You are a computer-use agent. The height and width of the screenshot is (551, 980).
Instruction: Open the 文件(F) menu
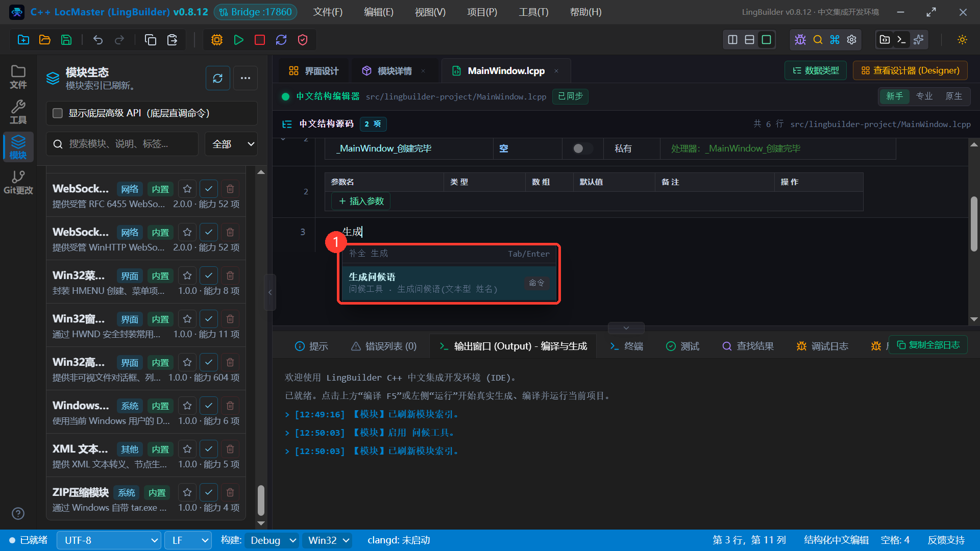click(x=328, y=12)
